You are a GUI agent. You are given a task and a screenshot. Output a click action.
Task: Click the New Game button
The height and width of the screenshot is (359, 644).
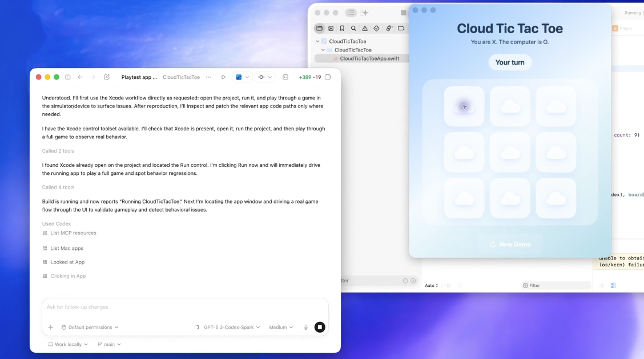[510, 244]
